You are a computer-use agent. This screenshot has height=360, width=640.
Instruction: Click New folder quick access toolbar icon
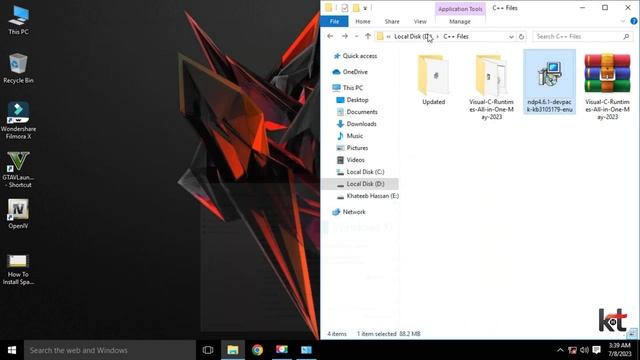356,8
